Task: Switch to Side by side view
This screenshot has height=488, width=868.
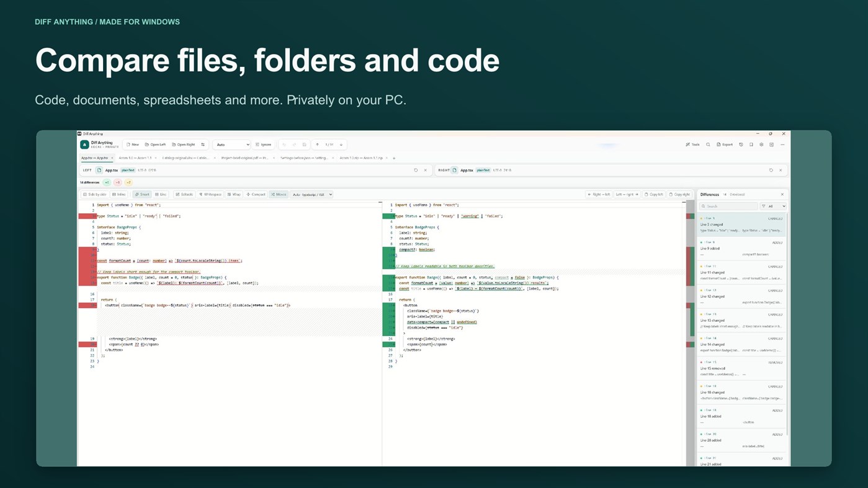Action: click(94, 195)
